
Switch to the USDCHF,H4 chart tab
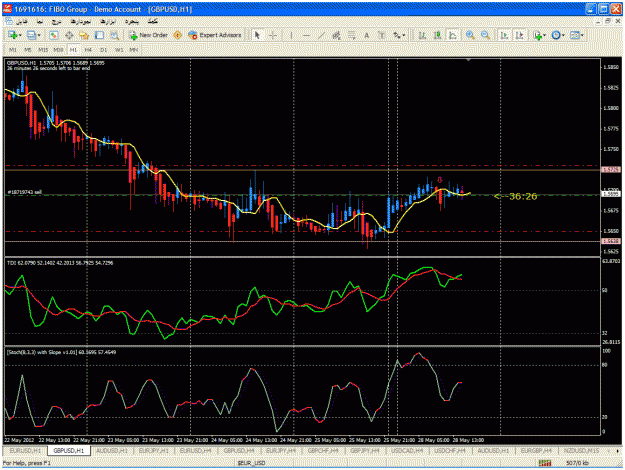[450, 450]
